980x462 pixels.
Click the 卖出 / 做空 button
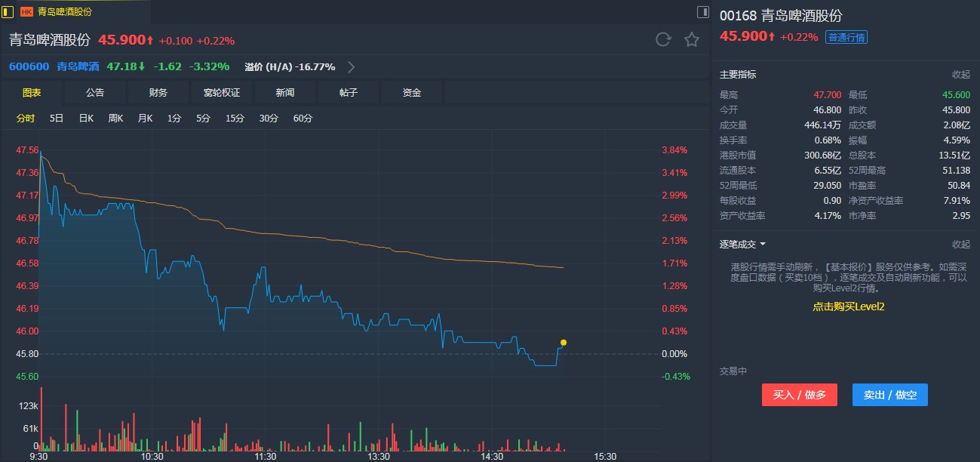point(889,395)
